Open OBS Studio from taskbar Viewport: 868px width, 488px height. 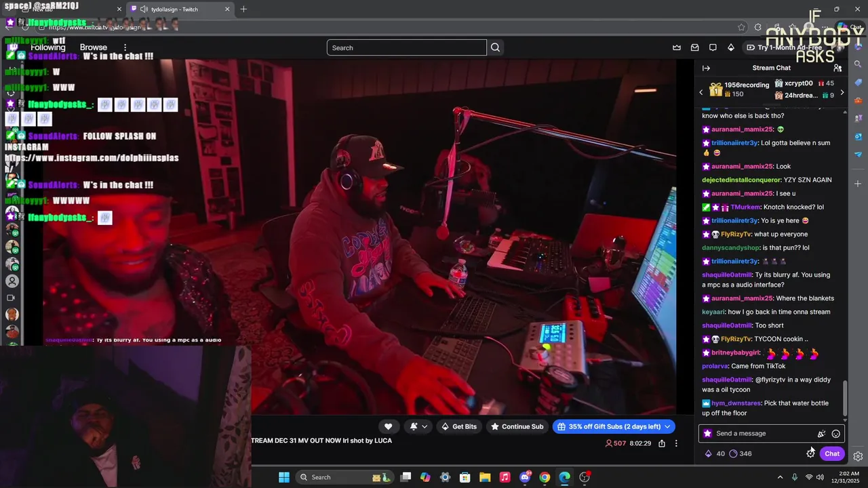point(585,477)
